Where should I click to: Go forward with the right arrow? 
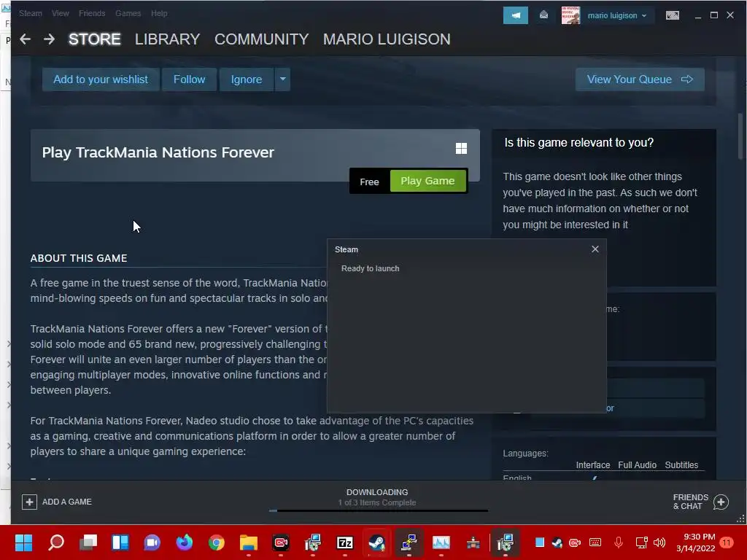tap(49, 39)
